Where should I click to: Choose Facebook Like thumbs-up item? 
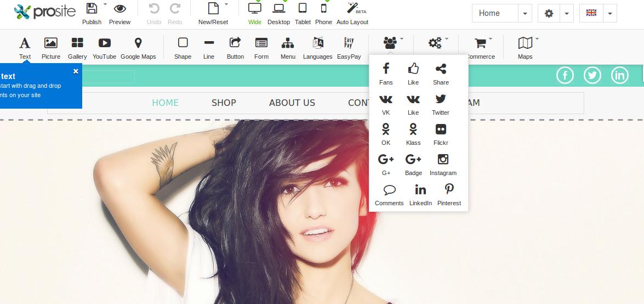[x=413, y=74]
